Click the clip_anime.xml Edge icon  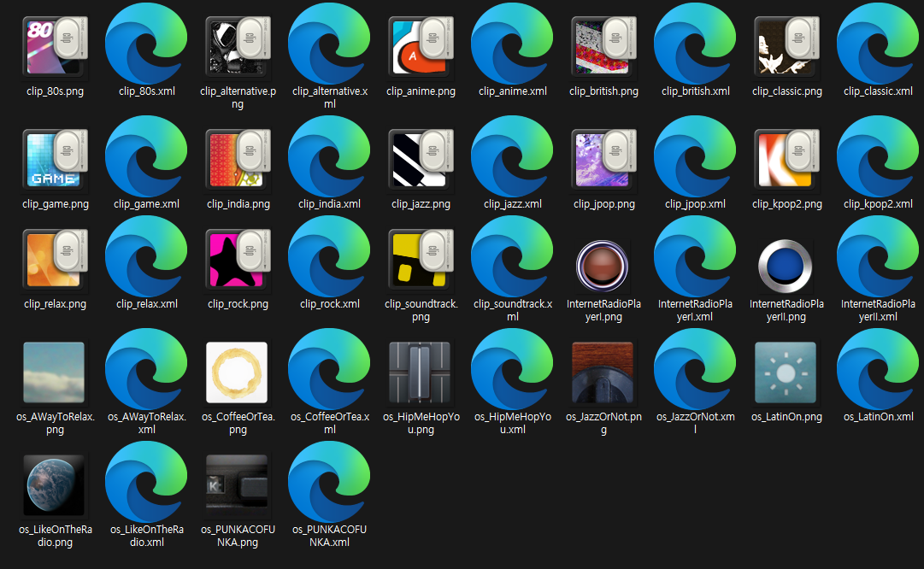(x=512, y=43)
